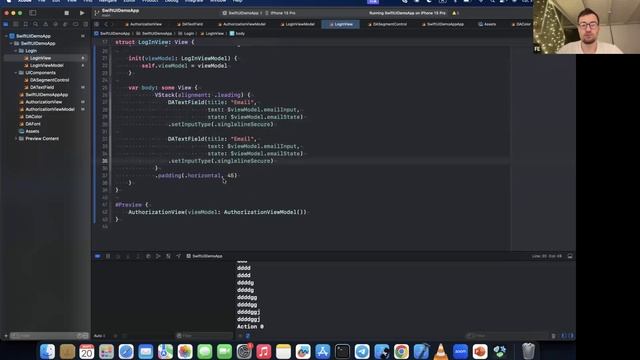Click 'Action 0' line in console
This screenshot has height=360, width=640.
coord(250,327)
